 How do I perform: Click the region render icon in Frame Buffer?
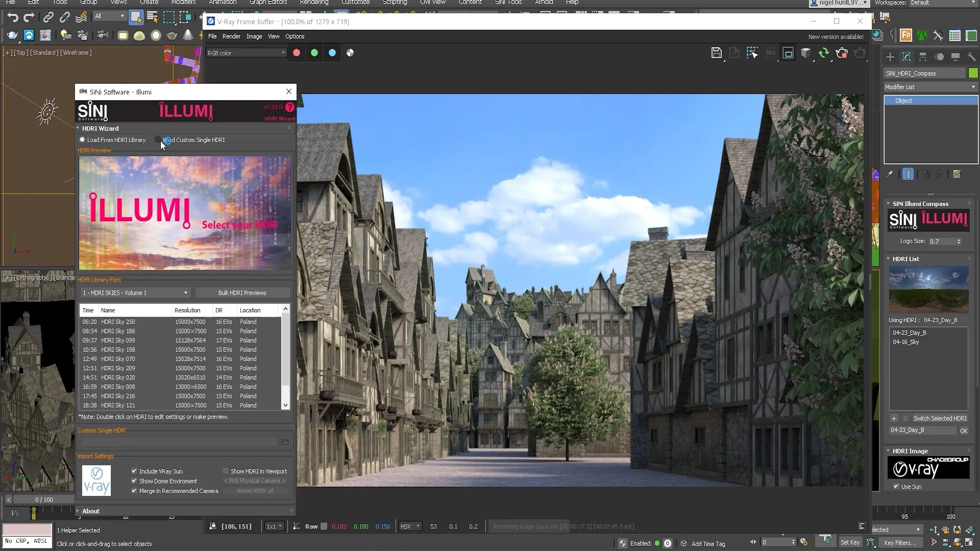[788, 53]
